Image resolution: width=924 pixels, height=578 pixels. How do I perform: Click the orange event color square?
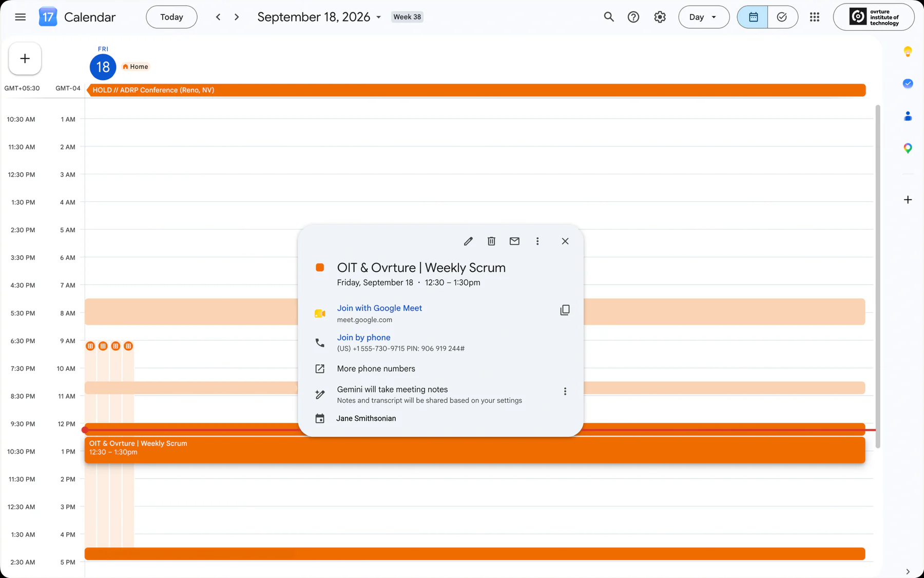point(320,268)
